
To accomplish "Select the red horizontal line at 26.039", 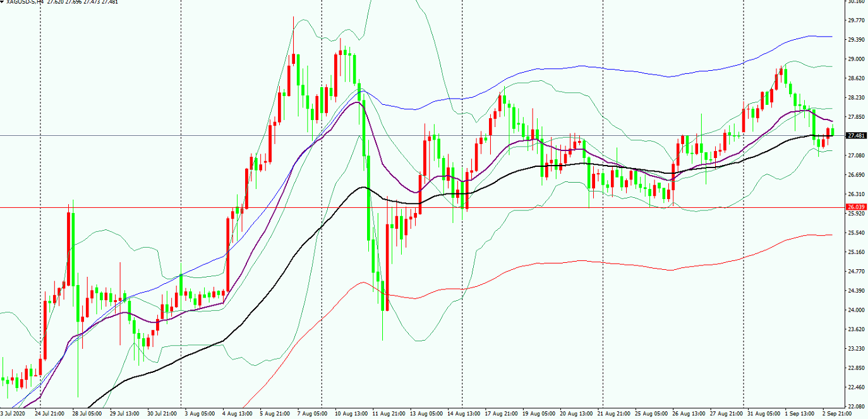I will (422, 207).
